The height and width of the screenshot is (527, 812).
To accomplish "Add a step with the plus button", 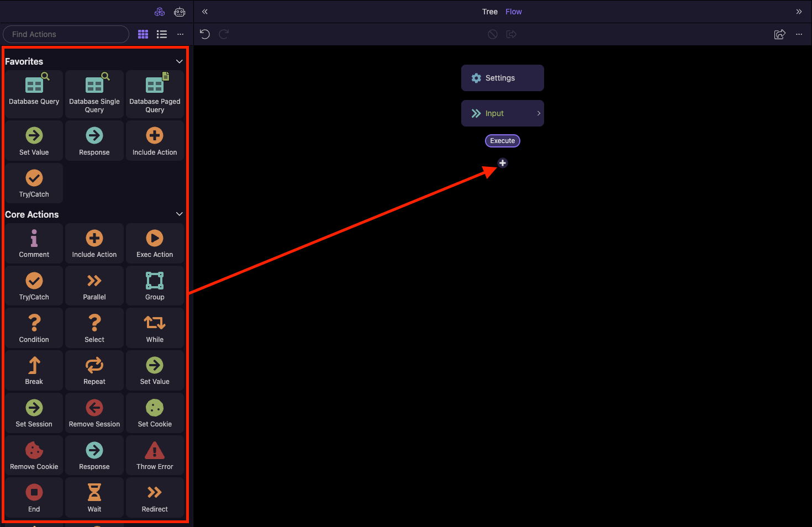I will 503,163.
